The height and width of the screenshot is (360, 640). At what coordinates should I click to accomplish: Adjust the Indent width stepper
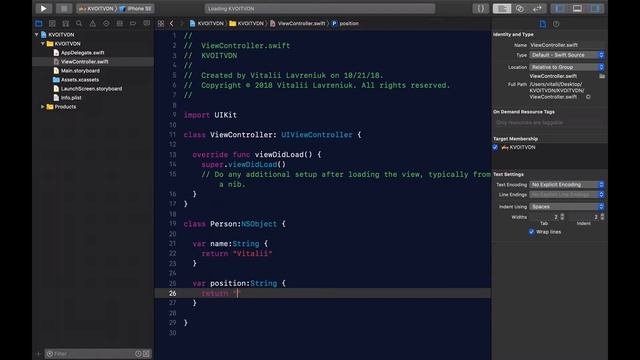[602, 217]
